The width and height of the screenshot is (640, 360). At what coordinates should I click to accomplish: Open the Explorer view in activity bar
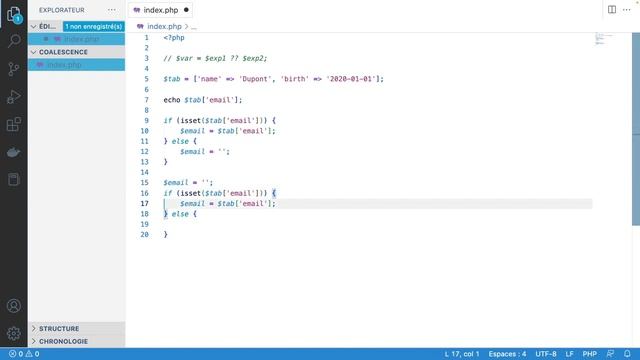click(14, 15)
